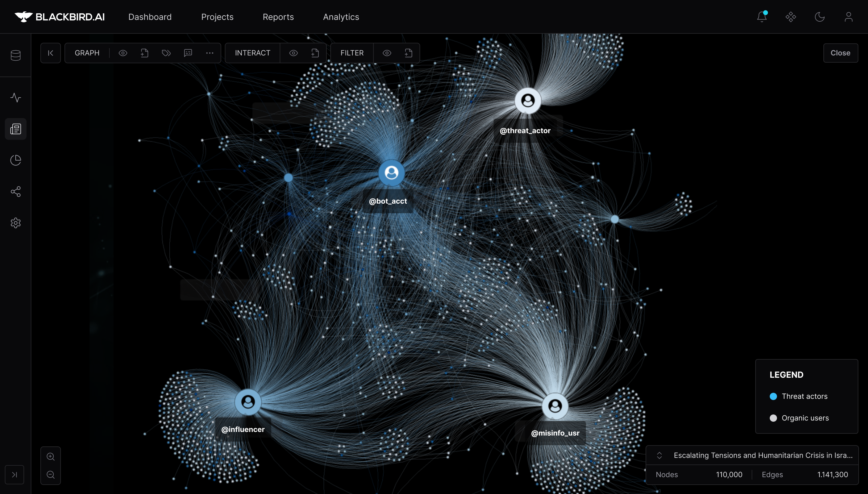
Task: Open the pie chart sidebar icon
Action: point(16,160)
